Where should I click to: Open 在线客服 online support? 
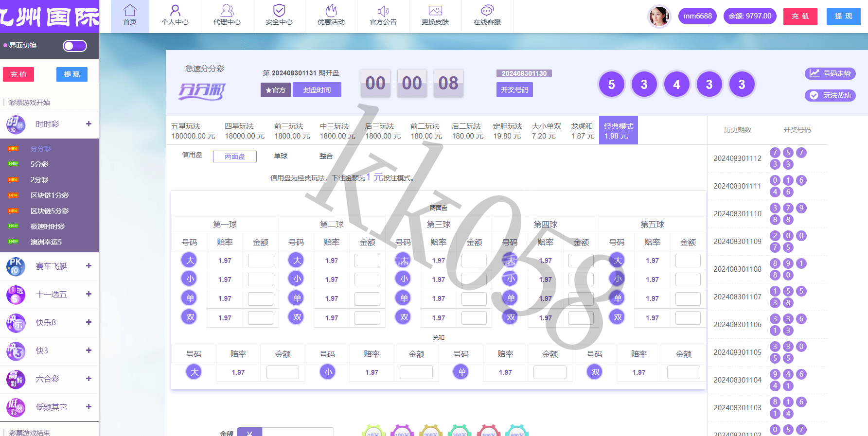[487, 16]
